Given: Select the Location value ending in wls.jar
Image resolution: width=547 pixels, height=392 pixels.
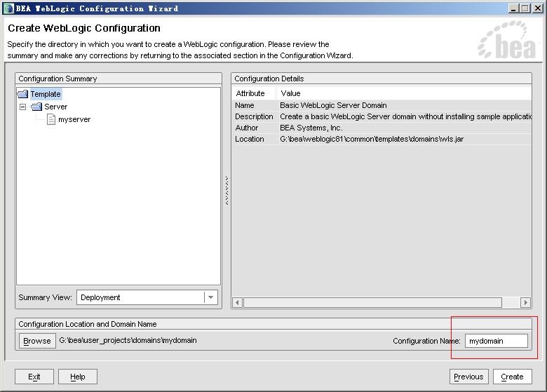Looking at the screenshot, I should click(x=405, y=139).
